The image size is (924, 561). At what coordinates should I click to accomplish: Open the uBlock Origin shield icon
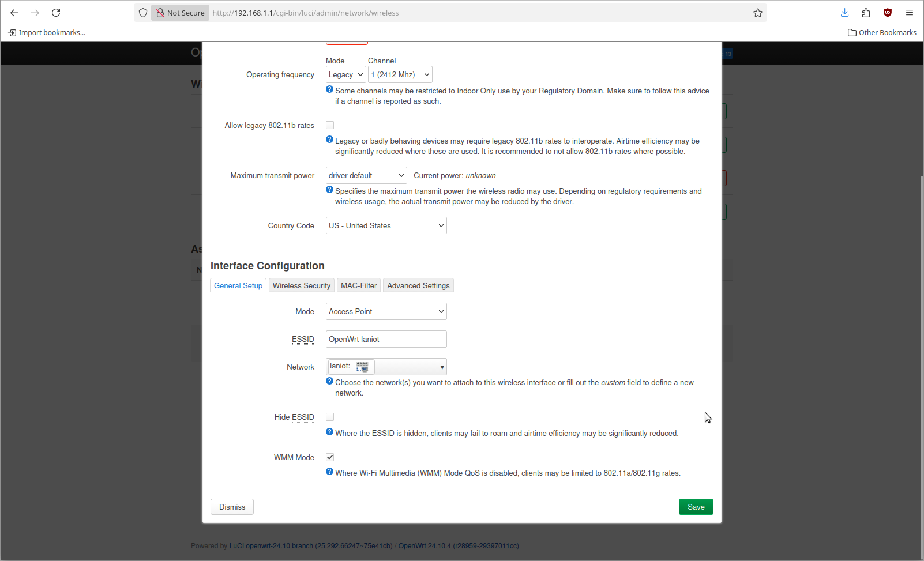click(888, 13)
